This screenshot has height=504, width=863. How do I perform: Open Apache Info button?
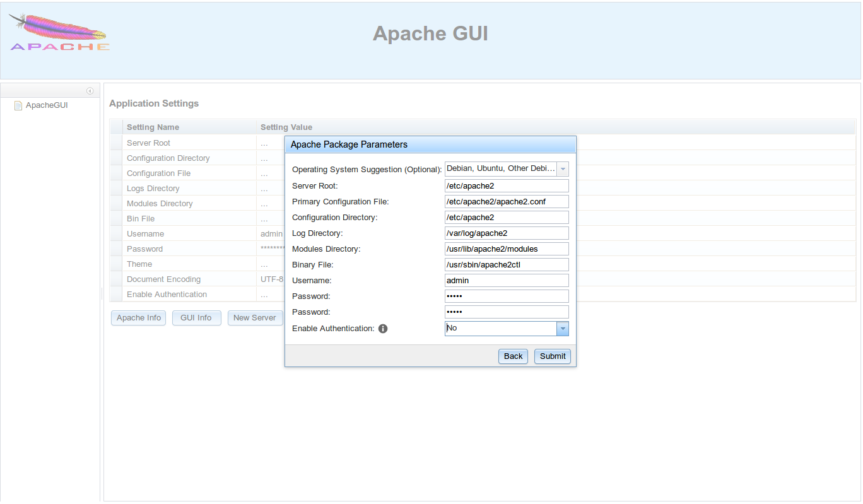pyautogui.click(x=139, y=318)
